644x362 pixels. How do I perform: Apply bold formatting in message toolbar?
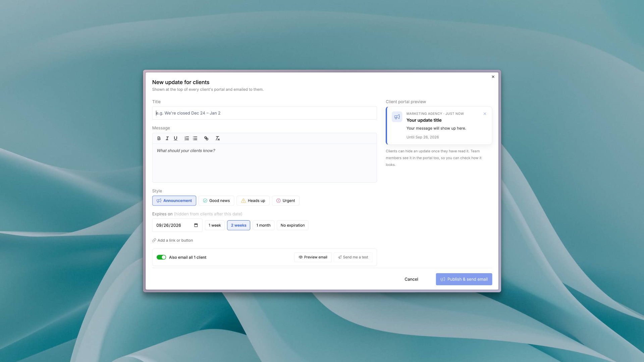[159, 138]
